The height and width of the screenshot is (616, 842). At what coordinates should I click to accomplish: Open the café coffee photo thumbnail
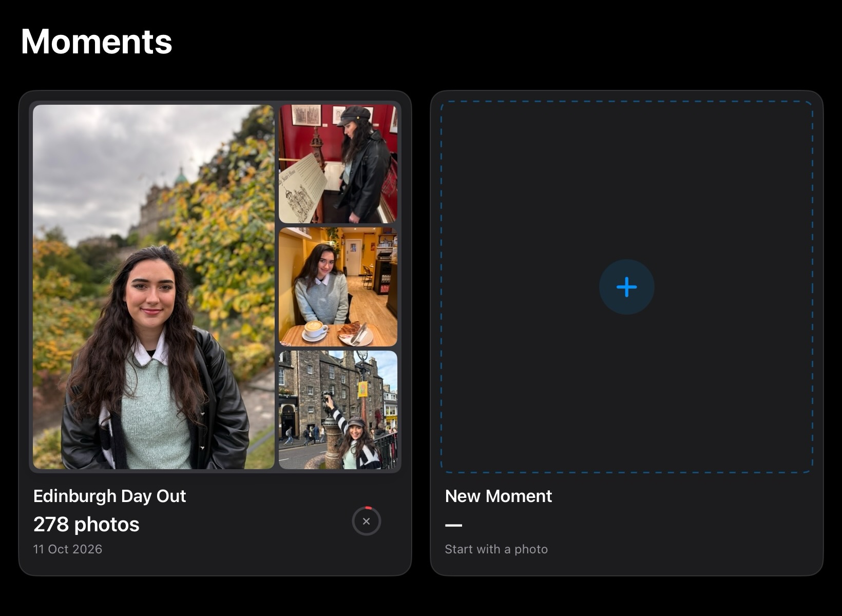pyautogui.click(x=338, y=287)
